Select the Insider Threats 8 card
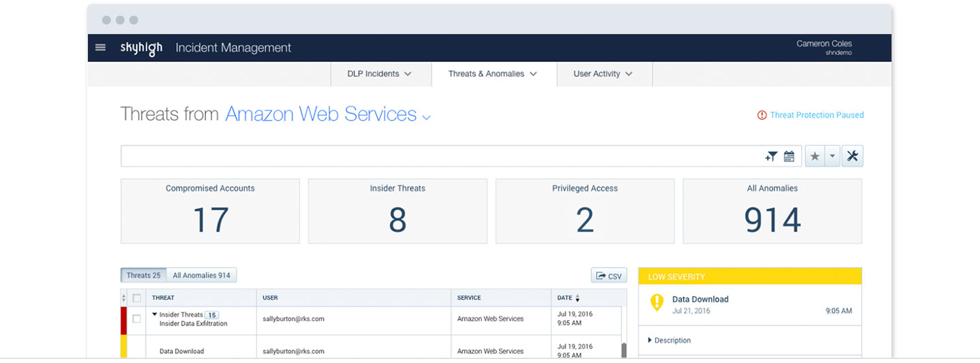The height and width of the screenshot is (363, 980). (397, 211)
